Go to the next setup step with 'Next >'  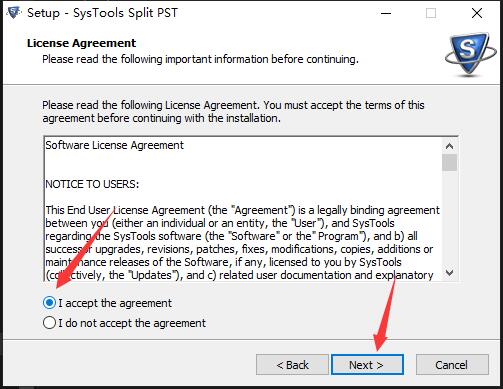[367, 365]
